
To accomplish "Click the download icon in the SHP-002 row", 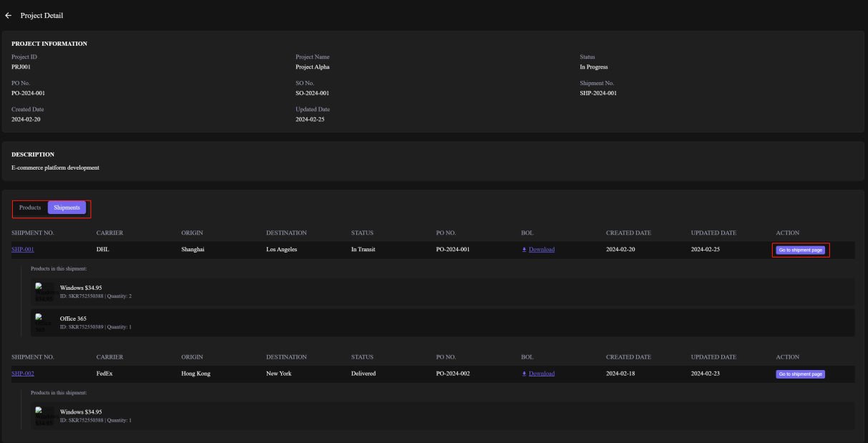I will [x=525, y=374].
